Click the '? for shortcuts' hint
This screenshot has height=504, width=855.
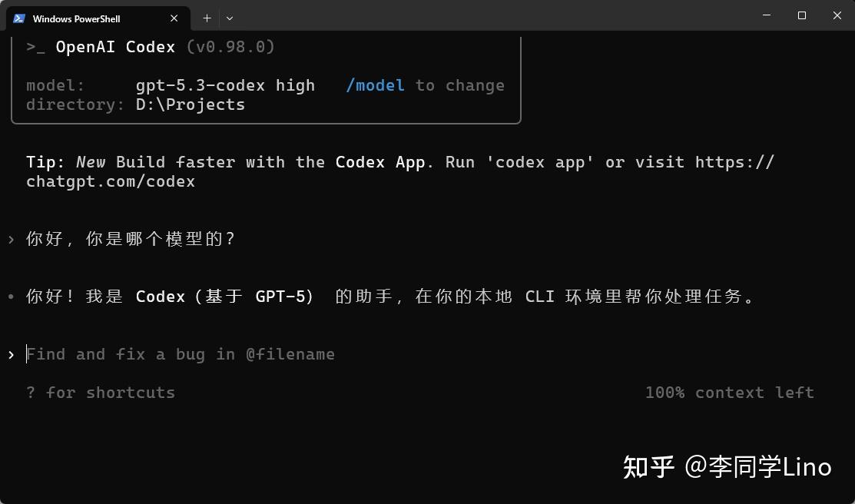(101, 393)
